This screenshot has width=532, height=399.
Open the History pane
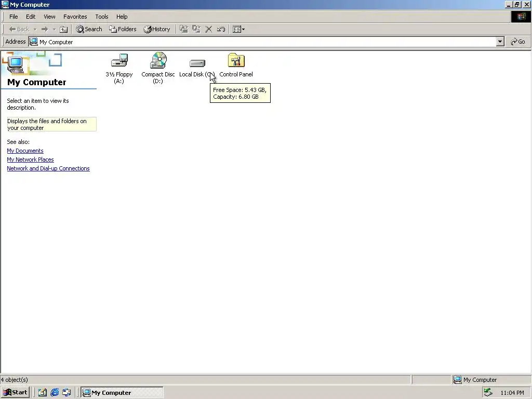pyautogui.click(x=157, y=29)
